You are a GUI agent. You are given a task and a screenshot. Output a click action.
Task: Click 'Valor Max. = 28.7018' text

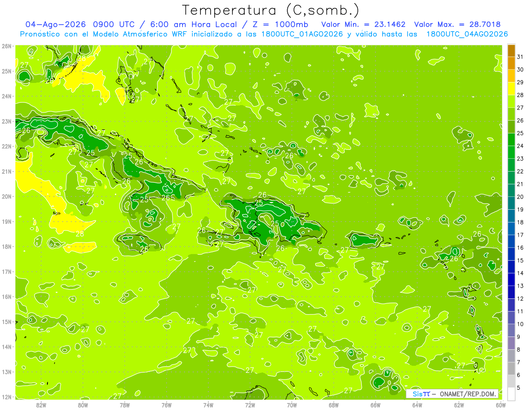(x=457, y=24)
